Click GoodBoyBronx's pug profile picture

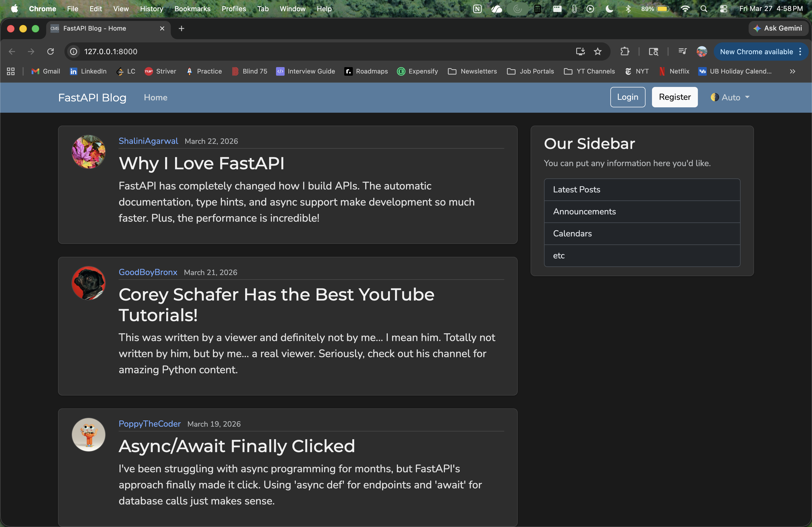point(89,283)
